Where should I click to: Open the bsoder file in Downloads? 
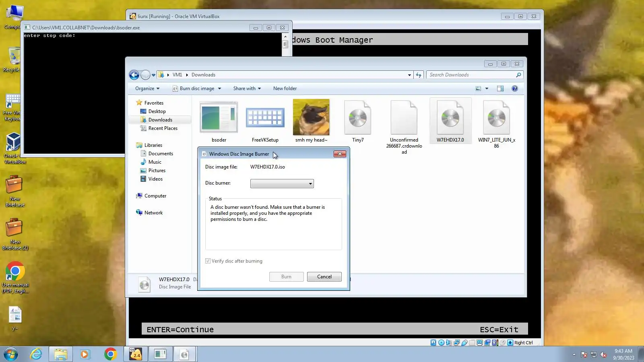(x=219, y=121)
